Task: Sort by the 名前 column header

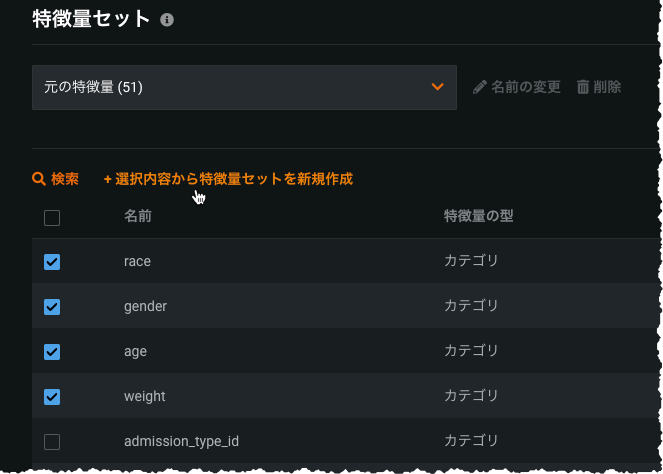Action: pos(138,216)
